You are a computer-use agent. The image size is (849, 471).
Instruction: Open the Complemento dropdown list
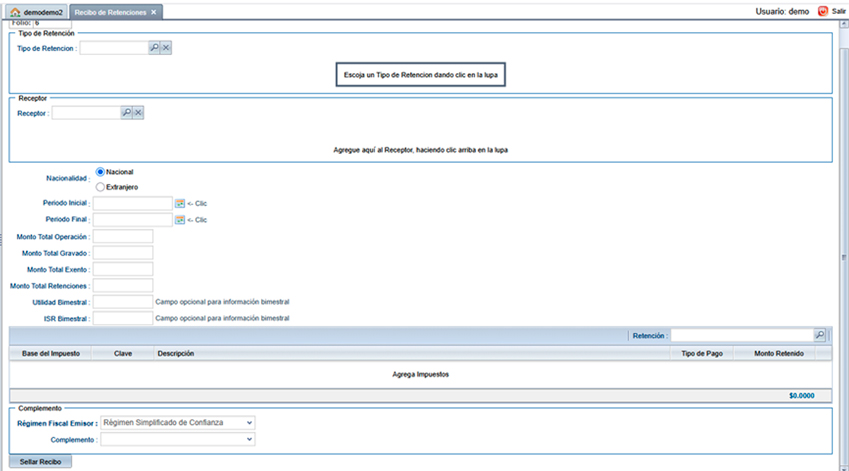[178, 439]
